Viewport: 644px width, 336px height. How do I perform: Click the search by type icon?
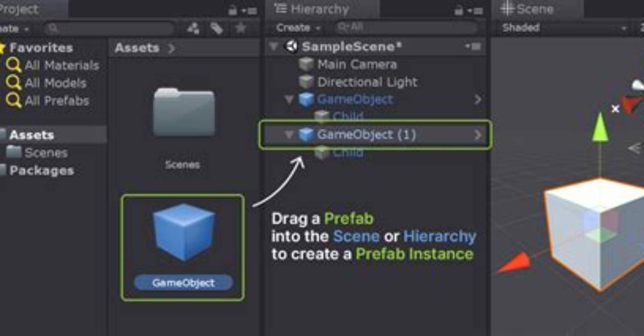coord(193,28)
